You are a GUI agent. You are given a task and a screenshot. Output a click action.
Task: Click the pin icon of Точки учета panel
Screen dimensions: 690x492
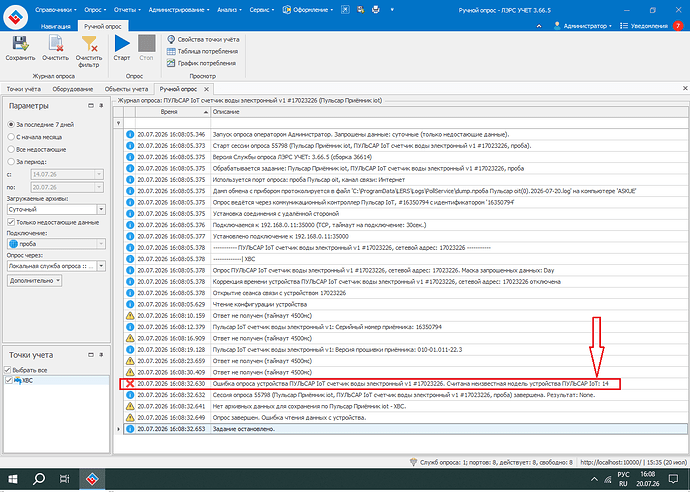point(101,355)
